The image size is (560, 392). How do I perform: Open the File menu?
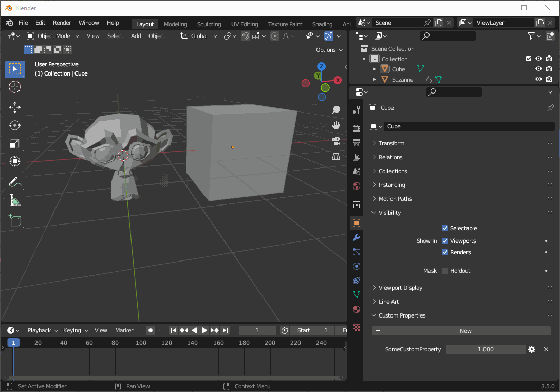point(23,23)
